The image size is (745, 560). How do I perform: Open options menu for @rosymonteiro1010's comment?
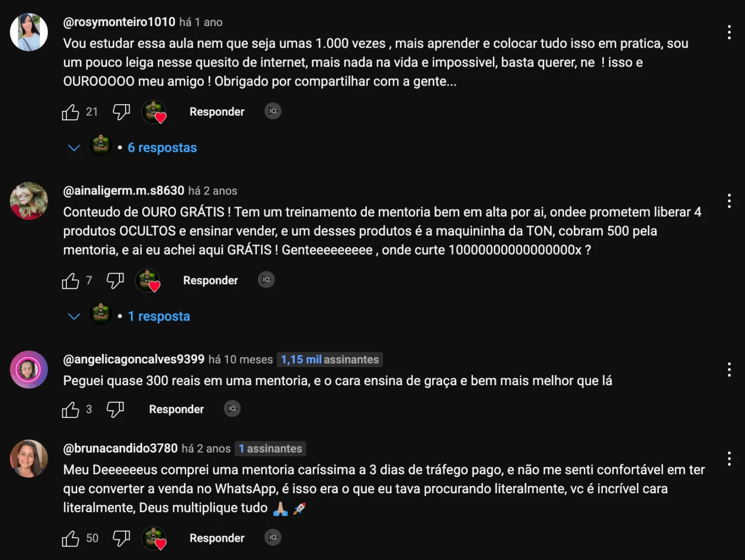click(729, 32)
